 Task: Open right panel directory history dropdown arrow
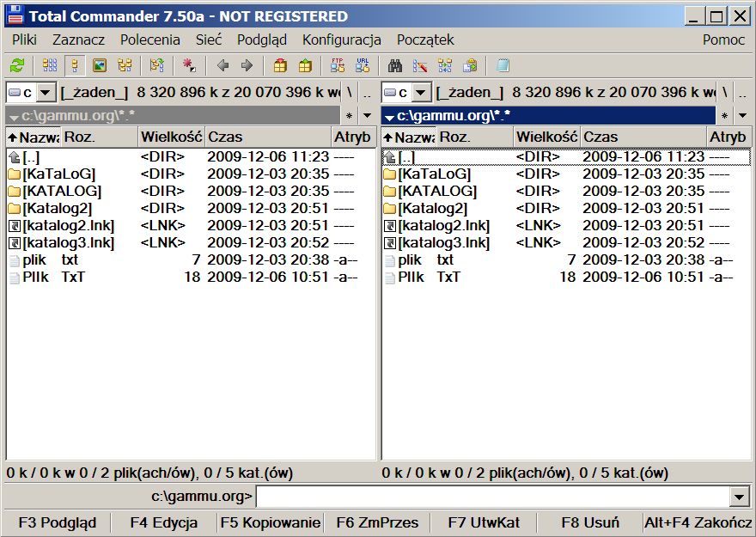pyautogui.click(x=742, y=116)
